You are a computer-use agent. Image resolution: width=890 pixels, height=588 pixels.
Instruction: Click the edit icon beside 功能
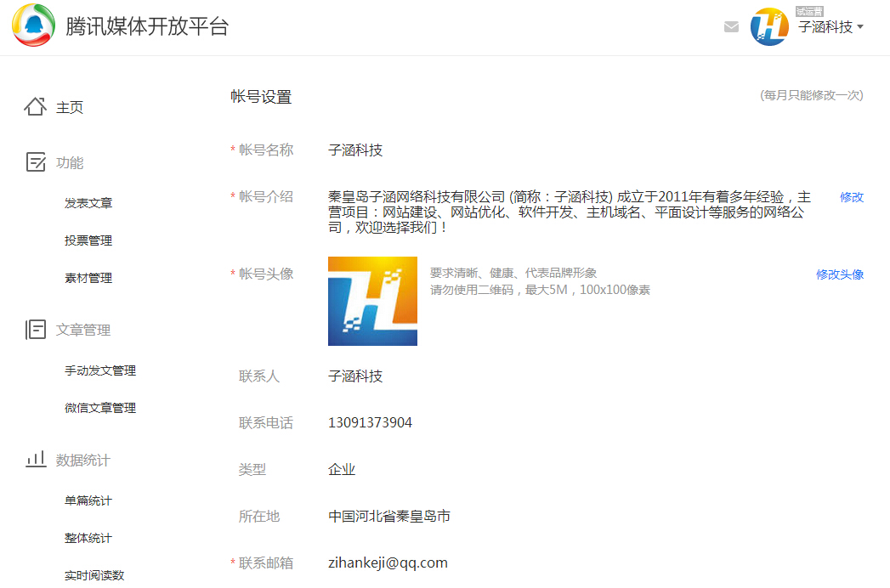[35, 162]
